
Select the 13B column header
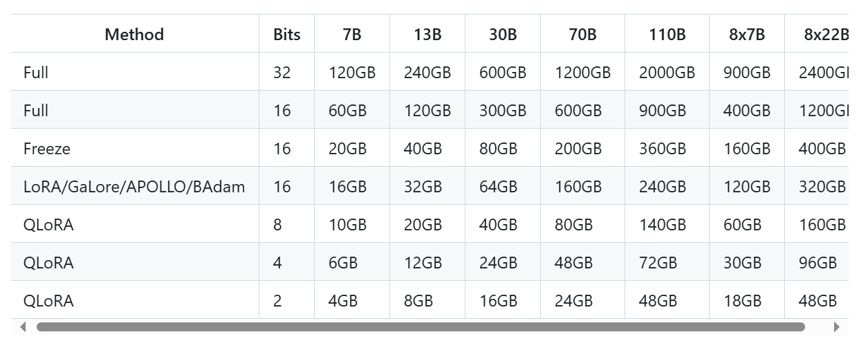pos(427,34)
